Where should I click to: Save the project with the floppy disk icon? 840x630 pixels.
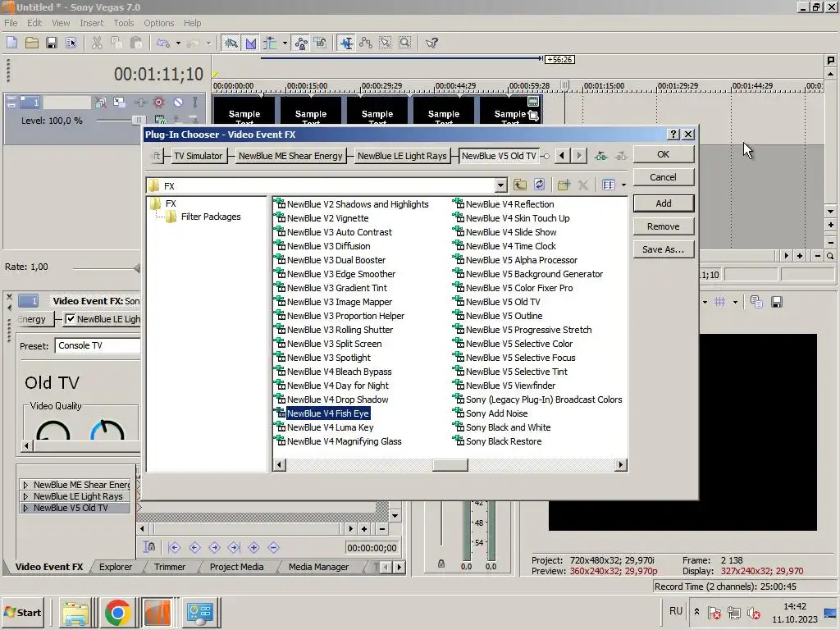tap(52, 43)
